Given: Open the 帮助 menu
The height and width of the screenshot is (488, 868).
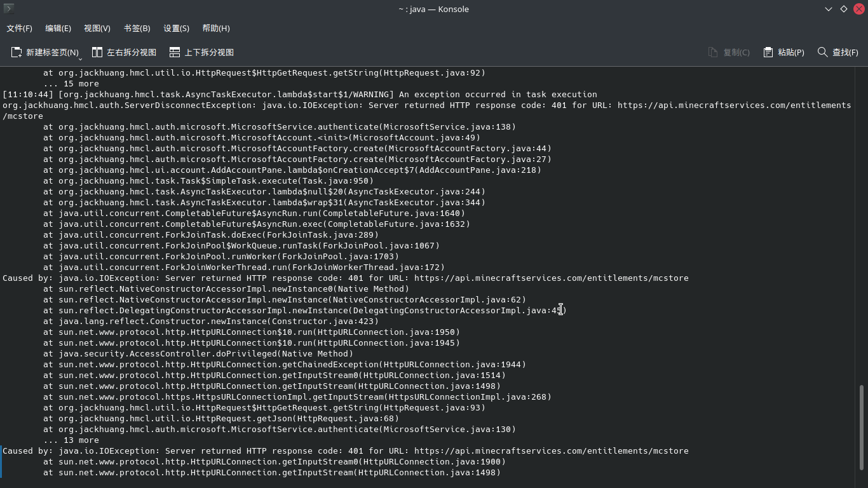Looking at the screenshot, I should click(x=215, y=28).
